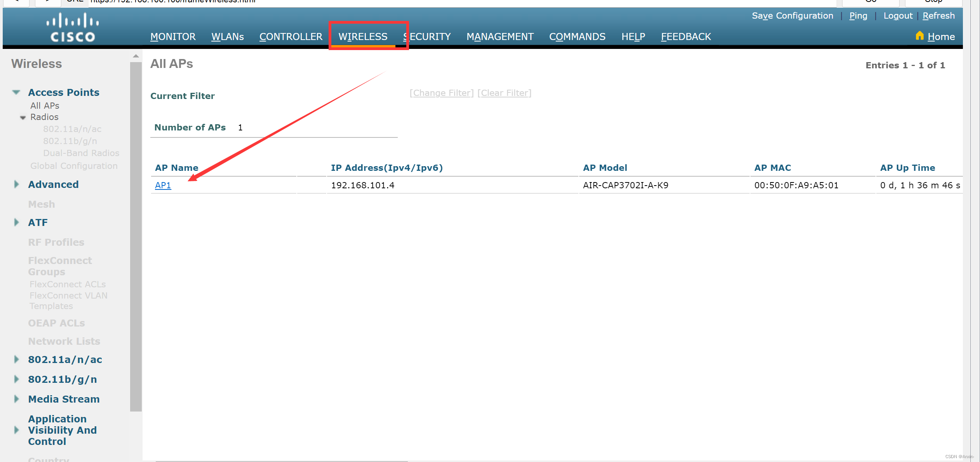The height and width of the screenshot is (462, 980).
Task: Open the WIRELESS menu tab
Action: [363, 36]
